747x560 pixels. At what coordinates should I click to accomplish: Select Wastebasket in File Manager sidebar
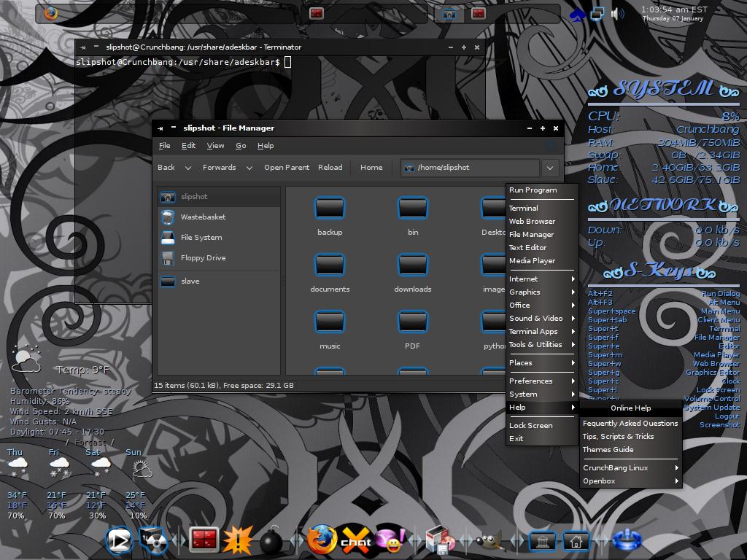point(219,217)
